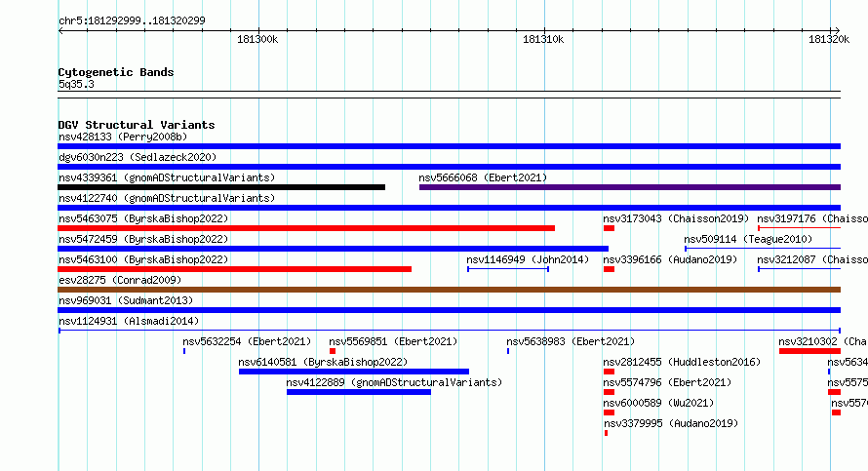The width and height of the screenshot is (868, 471).
Task: Open the nsv6140581 (ByrskaBishop2022) label
Action: click(x=323, y=362)
